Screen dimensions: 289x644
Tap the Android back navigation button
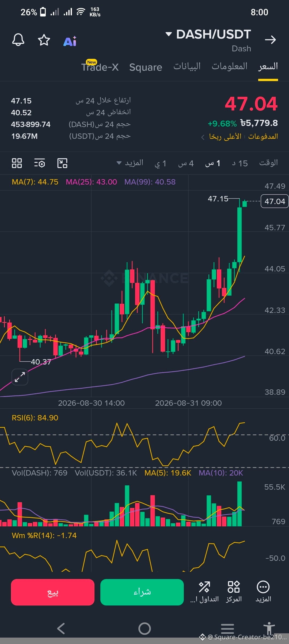tap(61, 628)
